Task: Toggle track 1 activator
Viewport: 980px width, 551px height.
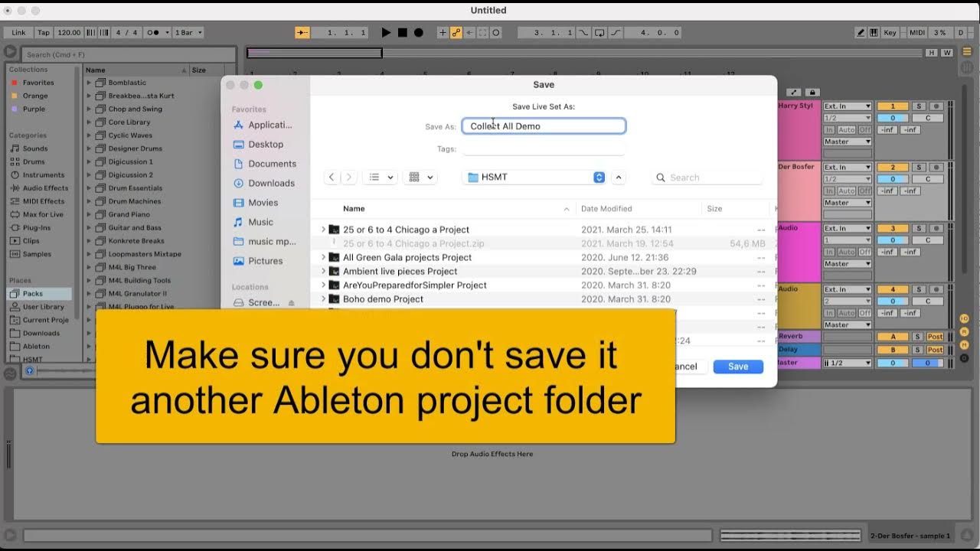Action: 893,106
